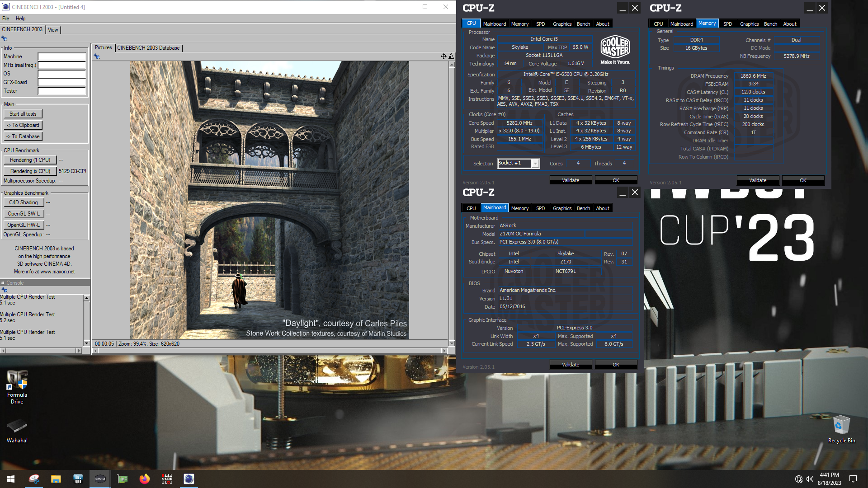Select the CINEBENCH 2003 tab
Viewport: 868px width, 488px height.
pos(22,29)
